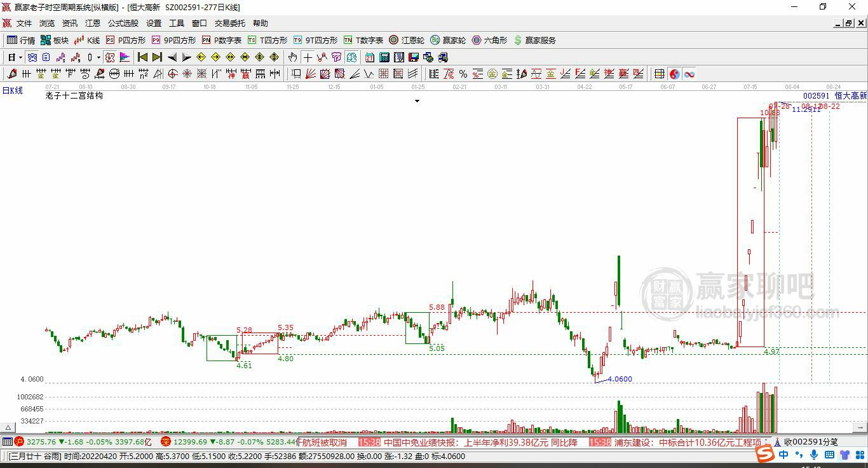
Task: Select the hand pan tool
Action: click(x=293, y=57)
